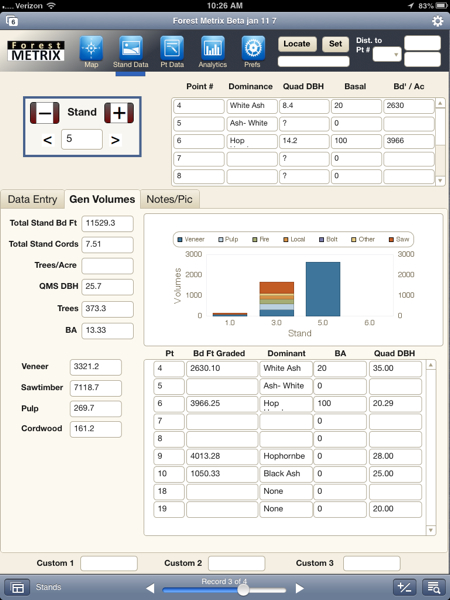Select point 19 in graded list
This screenshot has width=450, height=600.
(169, 509)
